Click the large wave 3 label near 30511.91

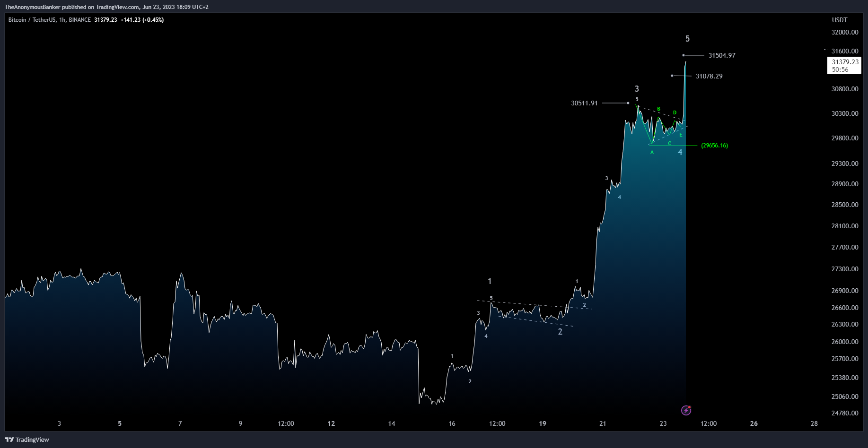(x=637, y=89)
